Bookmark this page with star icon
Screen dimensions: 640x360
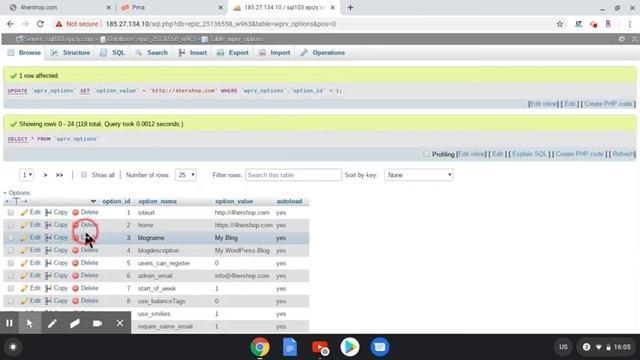[560, 24]
